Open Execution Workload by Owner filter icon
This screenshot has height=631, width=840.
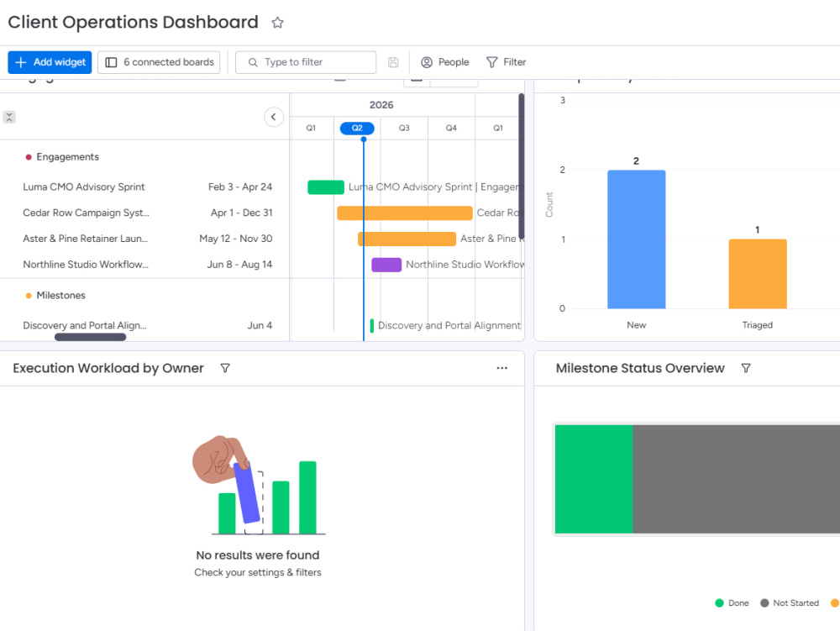coord(225,368)
